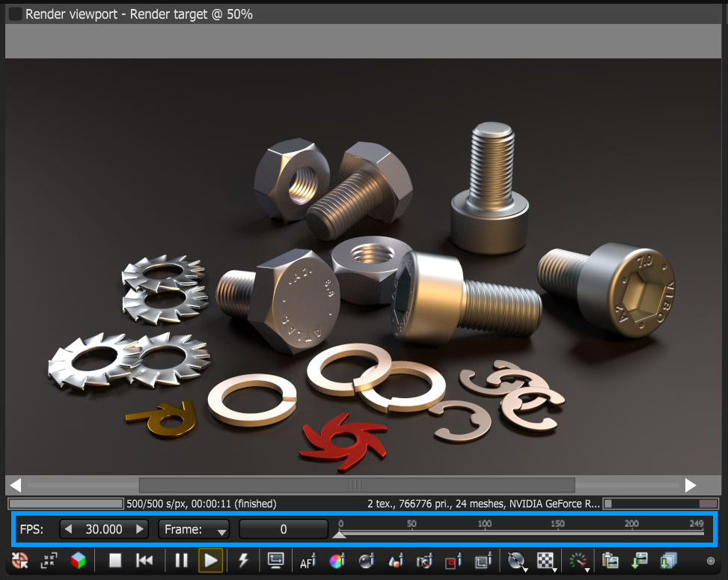
Task: Select the save all render passes icon
Action: pyautogui.click(x=670, y=560)
